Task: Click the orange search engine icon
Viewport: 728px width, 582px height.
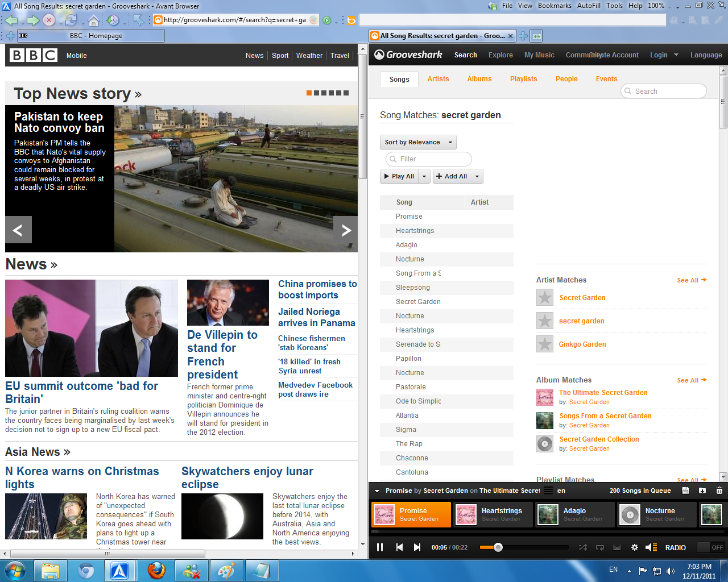Action: 351,20
